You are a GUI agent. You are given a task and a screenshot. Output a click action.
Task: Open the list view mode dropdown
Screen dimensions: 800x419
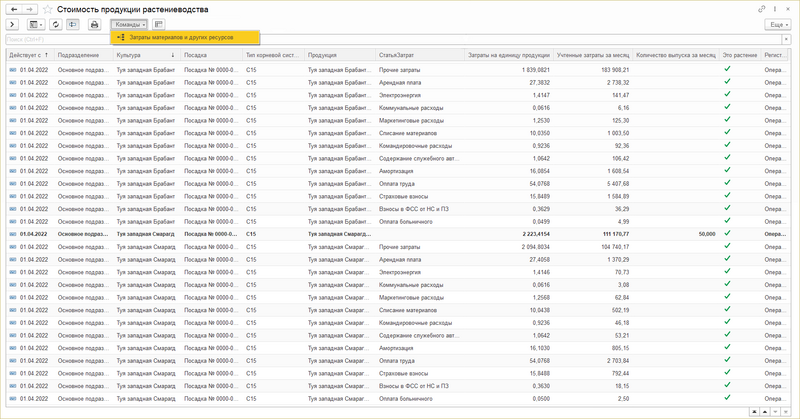tap(37, 23)
